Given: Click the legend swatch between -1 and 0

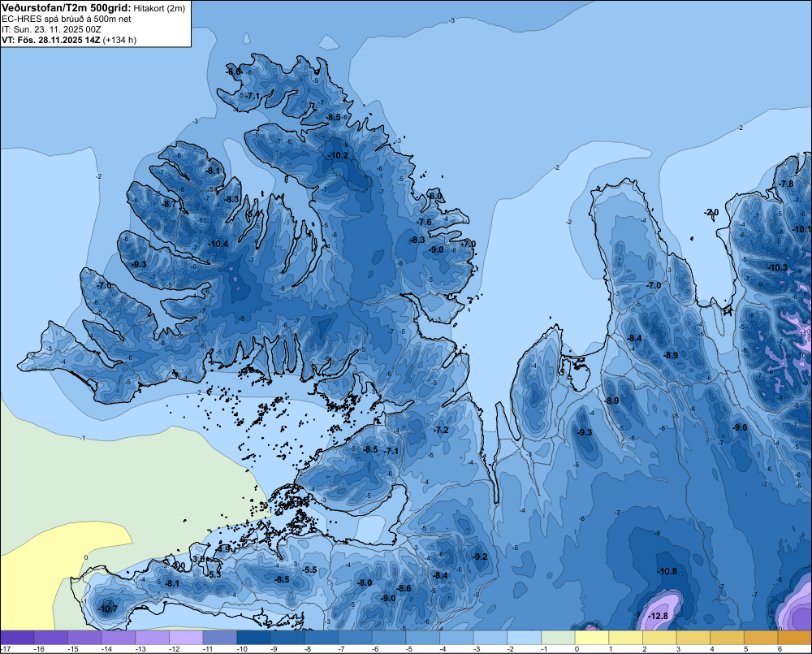Looking at the screenshot, I should tap(559, 638).
